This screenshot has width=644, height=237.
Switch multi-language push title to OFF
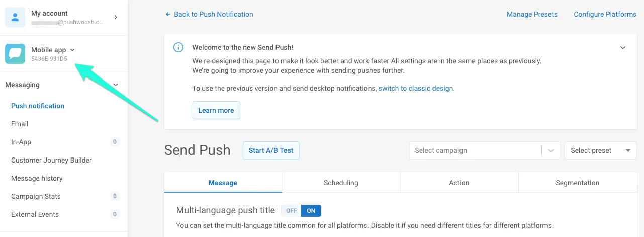(x=292, y=211)
